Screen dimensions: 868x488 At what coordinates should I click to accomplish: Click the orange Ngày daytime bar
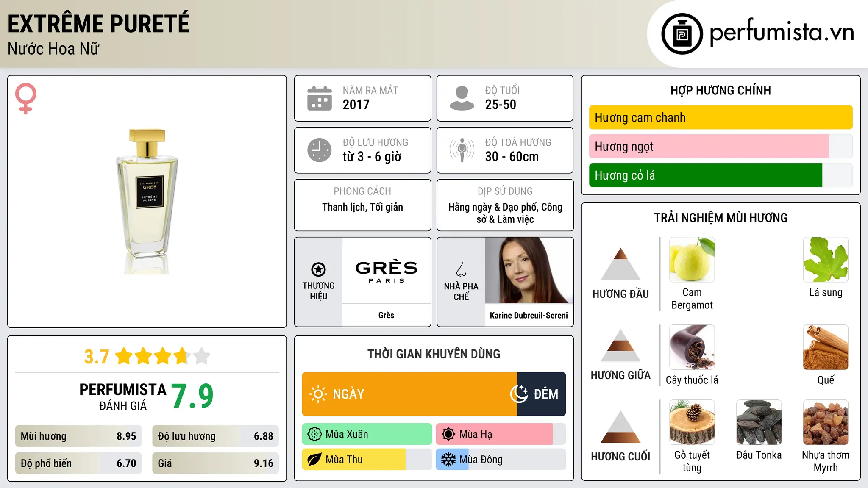point(409,394)
